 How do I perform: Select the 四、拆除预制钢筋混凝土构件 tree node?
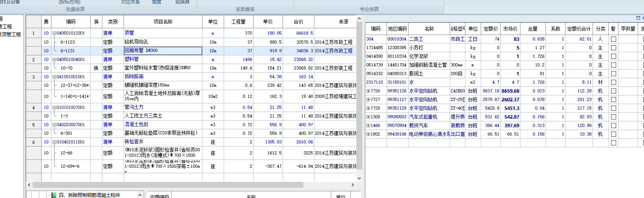click(89, 195)
